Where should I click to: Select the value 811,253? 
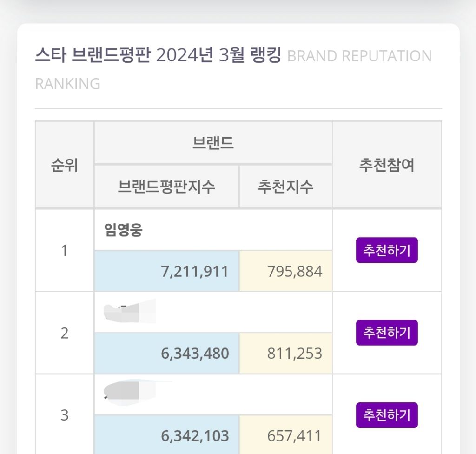click(295, 354)
